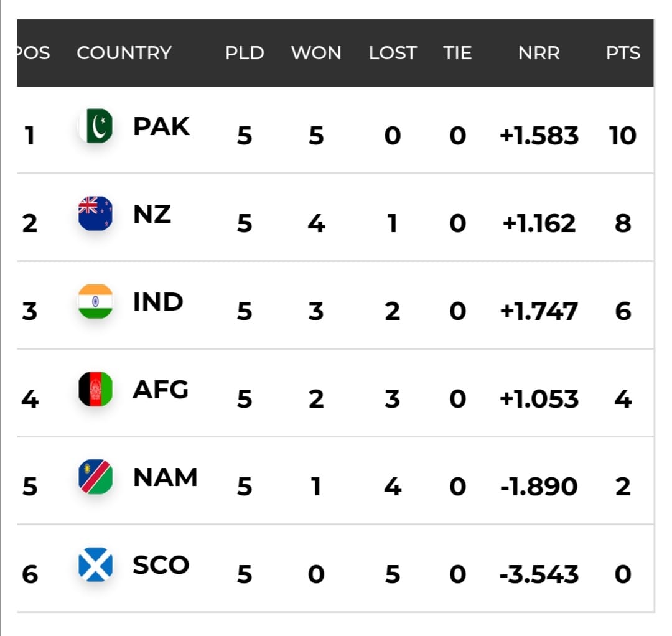Open the SCO team name link
The width and height of the screenshot is (672, 636).
[x=161, y=565]
